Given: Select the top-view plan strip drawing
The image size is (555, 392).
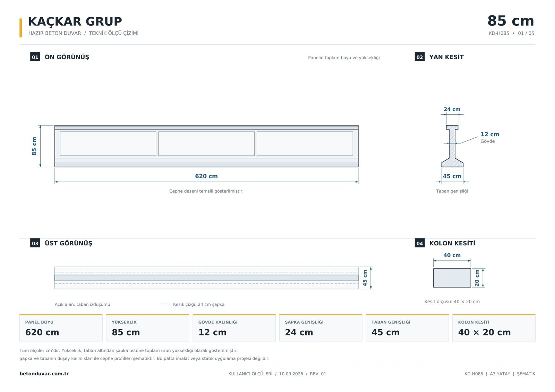Looking at the screenshot, I should click(206, 278).
